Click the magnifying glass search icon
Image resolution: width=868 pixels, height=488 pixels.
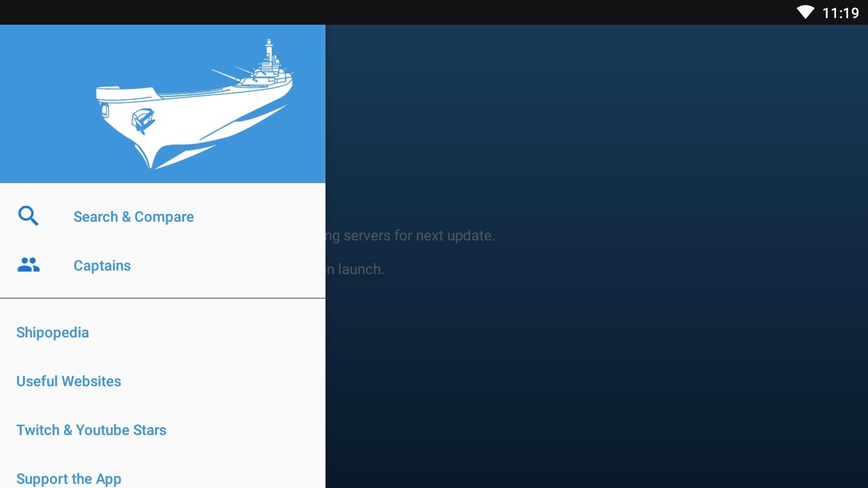click(x=28, y=216)
